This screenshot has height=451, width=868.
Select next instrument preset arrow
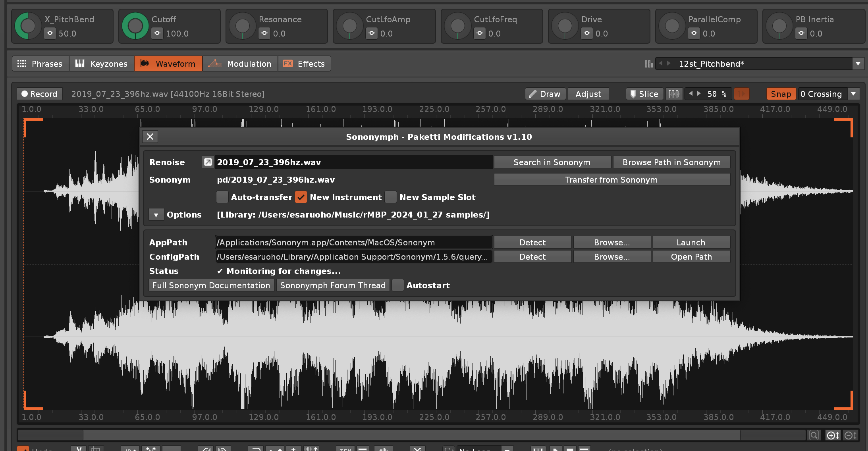[669, 63]
